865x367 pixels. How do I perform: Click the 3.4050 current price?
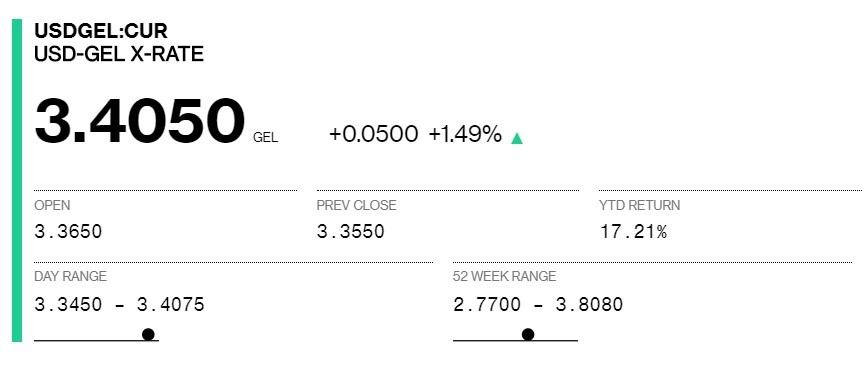point(140,121)
